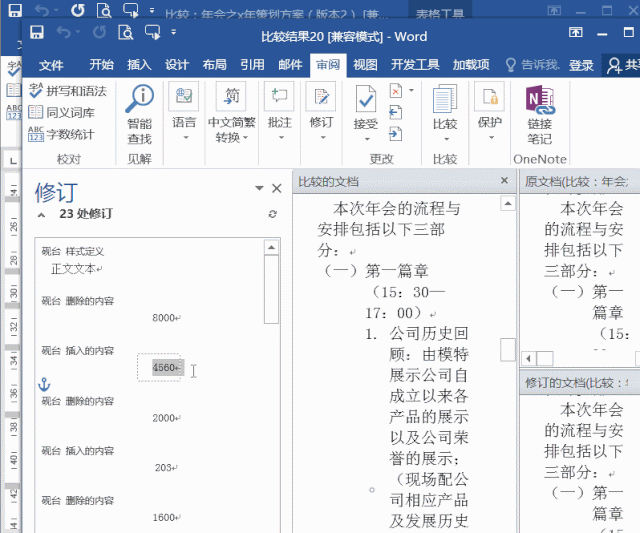
Task: Expand the 语言 dropdown arrow
Action: point(186,138)
